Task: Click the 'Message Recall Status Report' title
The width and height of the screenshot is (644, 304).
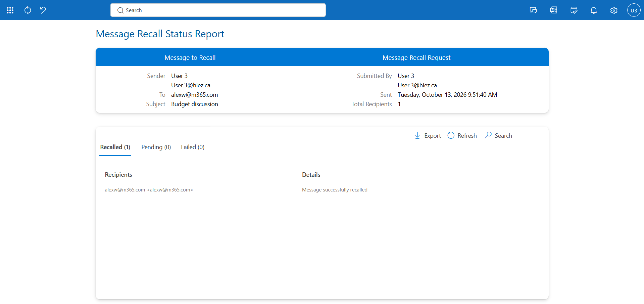Action: (160, 34)
